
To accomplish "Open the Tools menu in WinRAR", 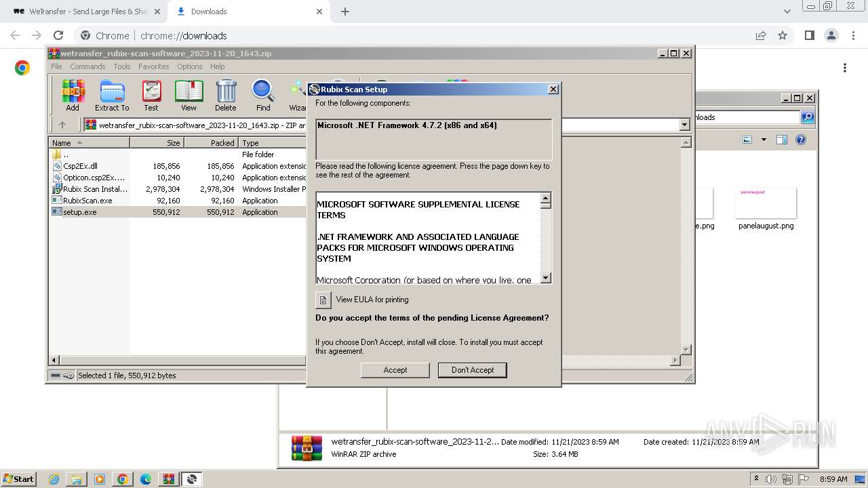I will click(x=122, y=66).
